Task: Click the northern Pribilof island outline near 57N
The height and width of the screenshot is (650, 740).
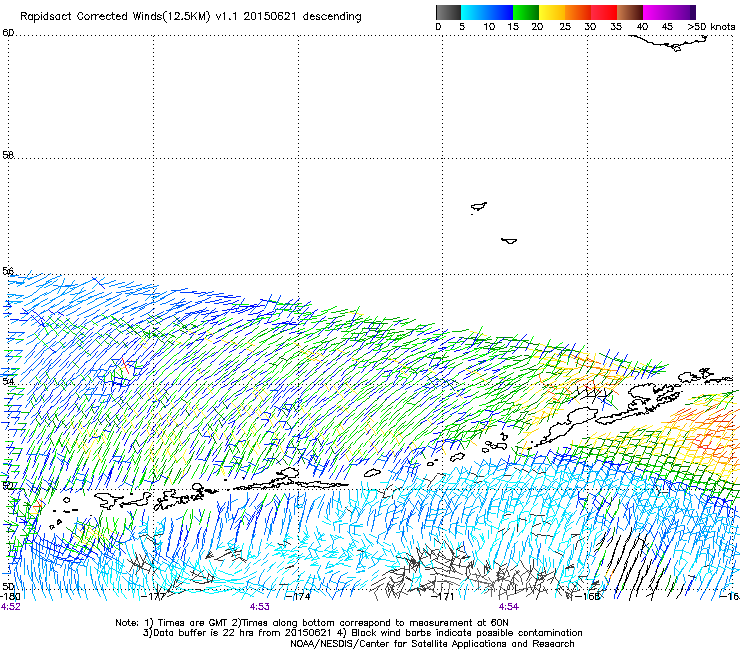Action: click(x=479, y=207)
